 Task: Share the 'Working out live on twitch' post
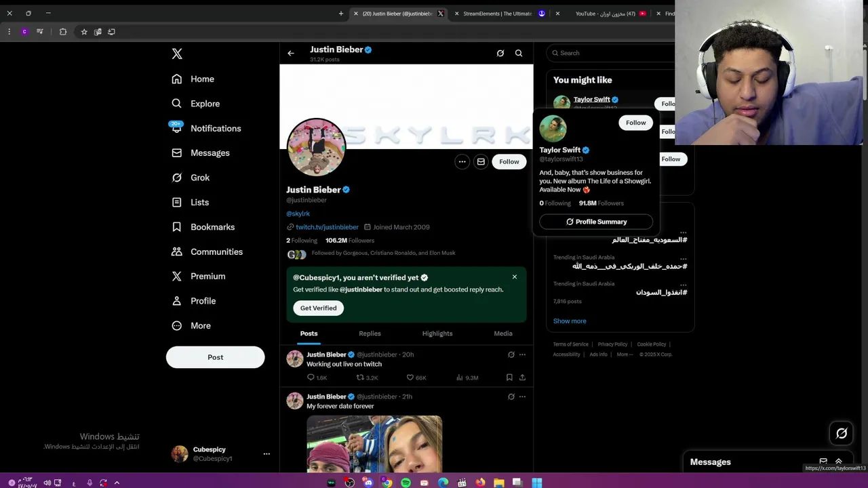pyautogui.click(x=522, y=378)
